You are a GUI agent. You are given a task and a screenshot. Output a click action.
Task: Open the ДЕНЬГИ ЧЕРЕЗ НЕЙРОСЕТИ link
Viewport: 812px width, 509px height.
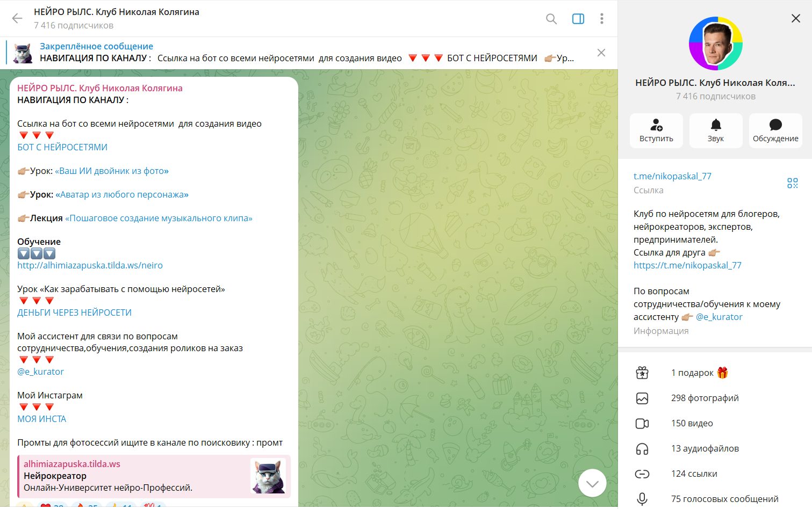click(x=74, y=312)
